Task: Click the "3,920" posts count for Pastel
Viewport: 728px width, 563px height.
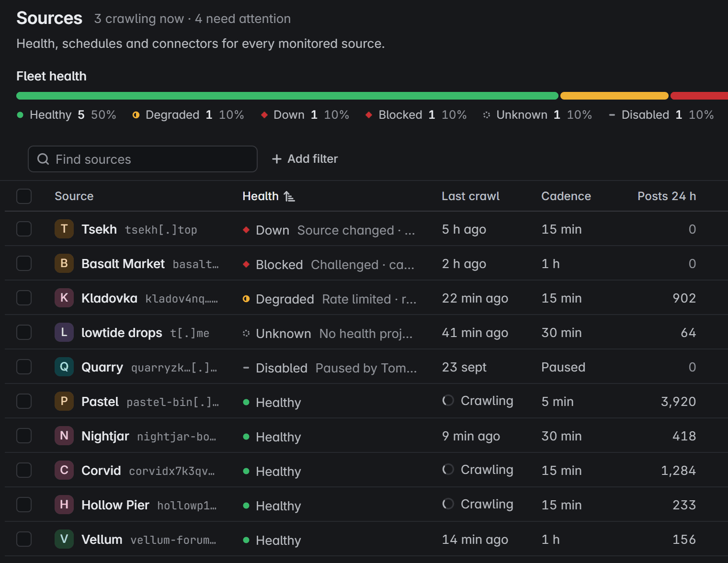Action: (678, 402)
